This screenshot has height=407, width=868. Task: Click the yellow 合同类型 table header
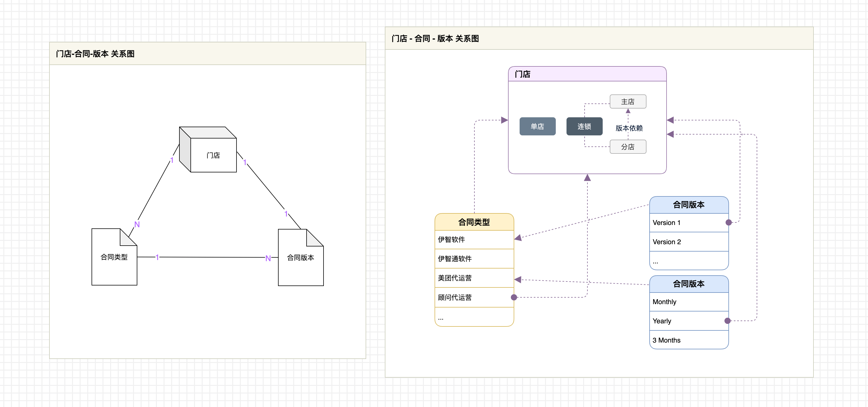pyautogui.click(x=474, y=222)
